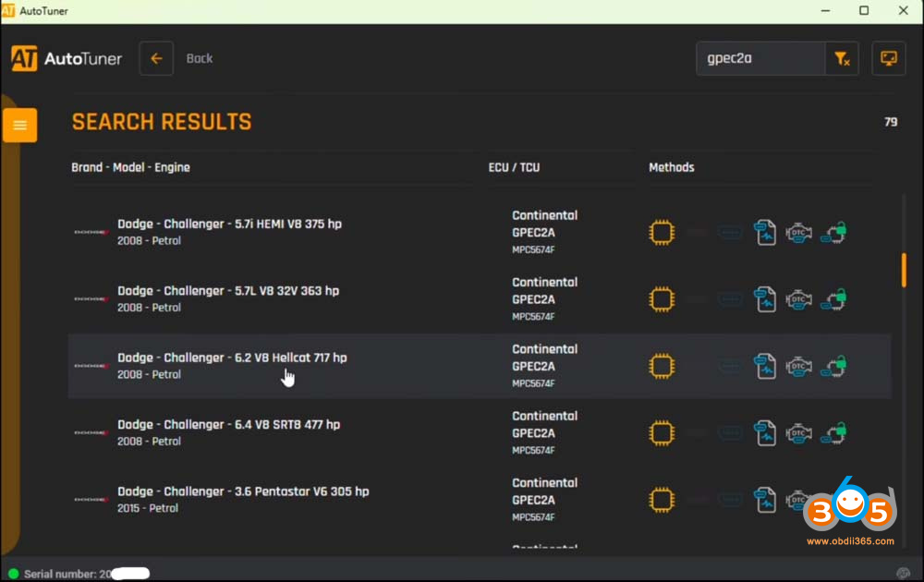This screenshot has width=924, height=582.
Task: Click the results list scrollbar thumb
Action: pos(904,271)
